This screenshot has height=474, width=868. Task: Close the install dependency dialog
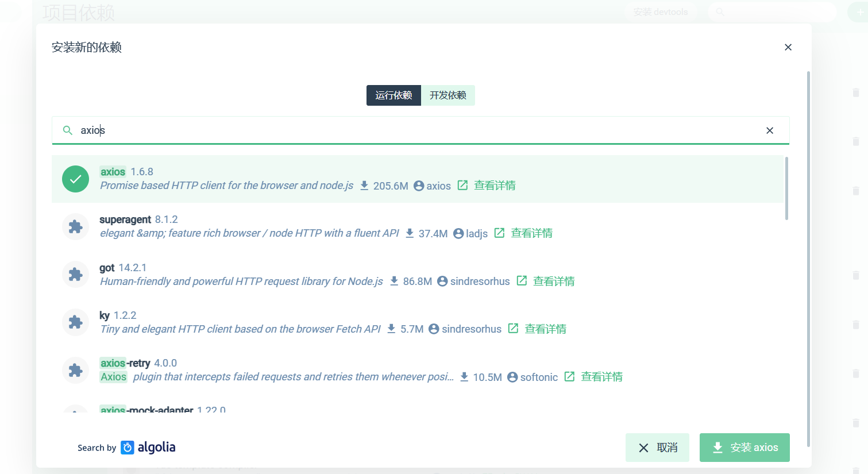(788, 47)
